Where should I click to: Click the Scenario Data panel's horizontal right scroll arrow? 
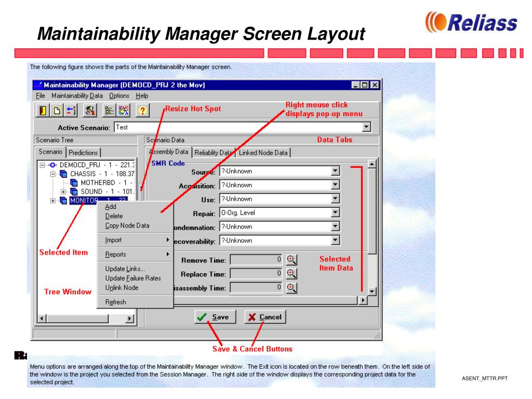363,300
